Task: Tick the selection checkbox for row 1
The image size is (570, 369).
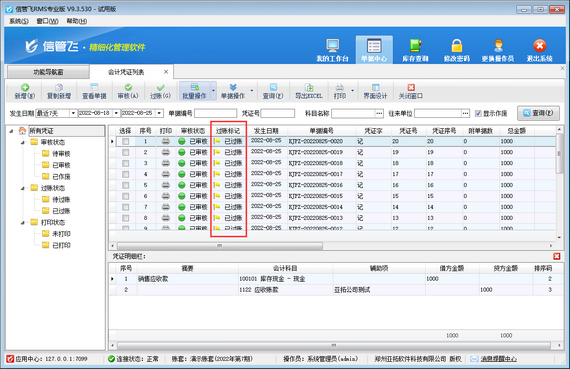Action: pyautogui.click(x=125, y=141)
